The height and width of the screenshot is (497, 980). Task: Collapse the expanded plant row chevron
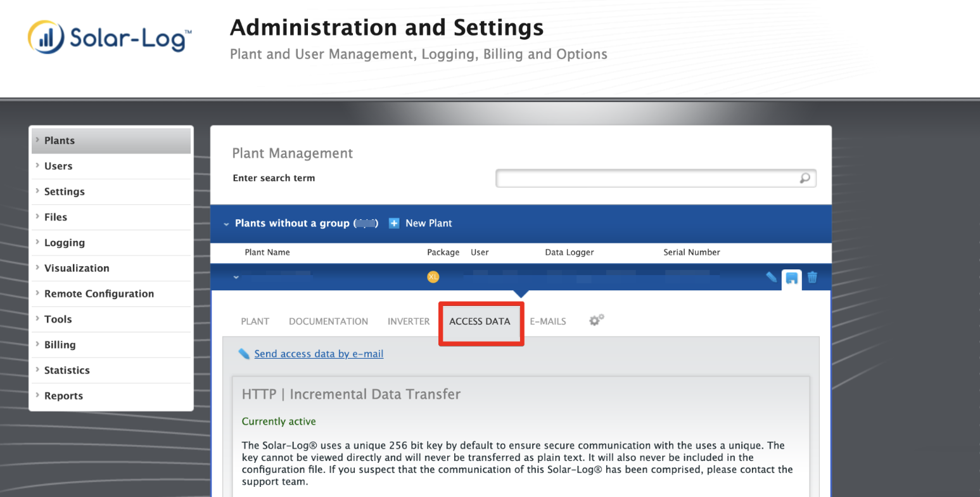pos(236,277)
